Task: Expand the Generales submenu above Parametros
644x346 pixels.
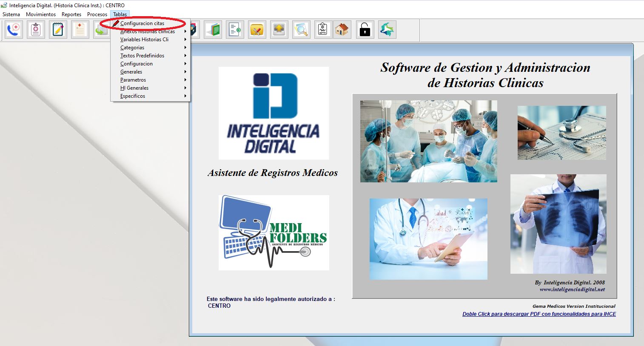Action: click(150, 72)
